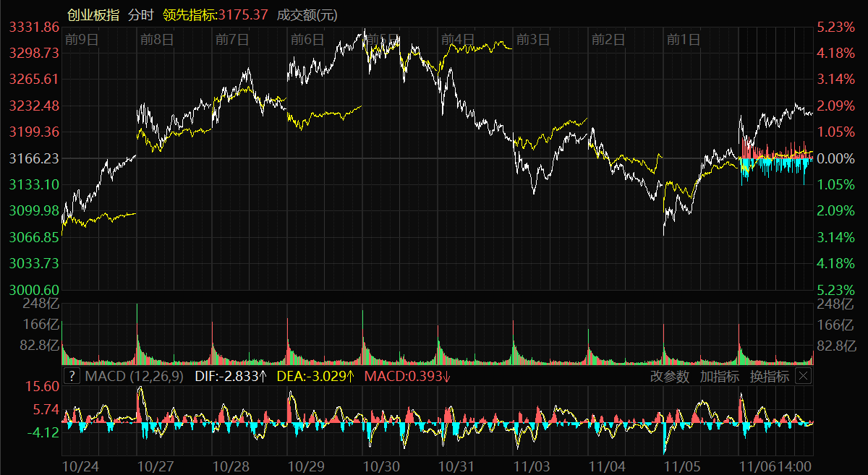Click the 10/30 date on time axis
Image resolution: width=868 pixels, height=475 pixels.
coord(381,466)
